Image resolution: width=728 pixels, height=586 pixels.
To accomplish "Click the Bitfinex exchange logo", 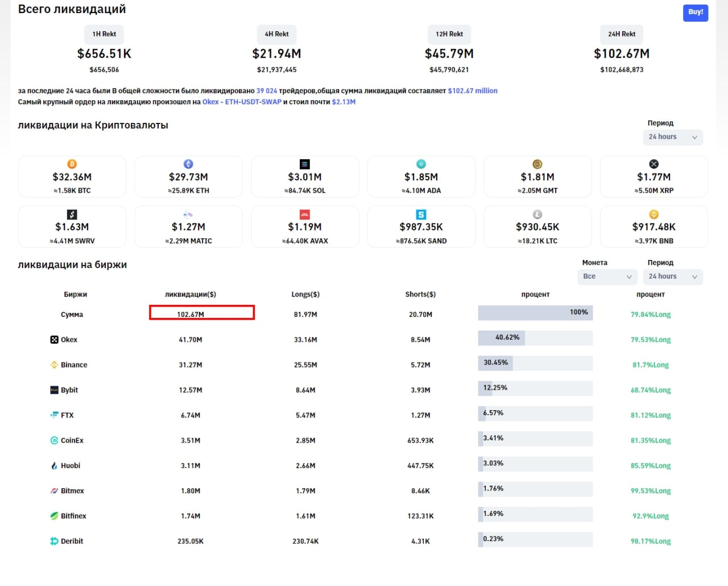I will point(55,516).
